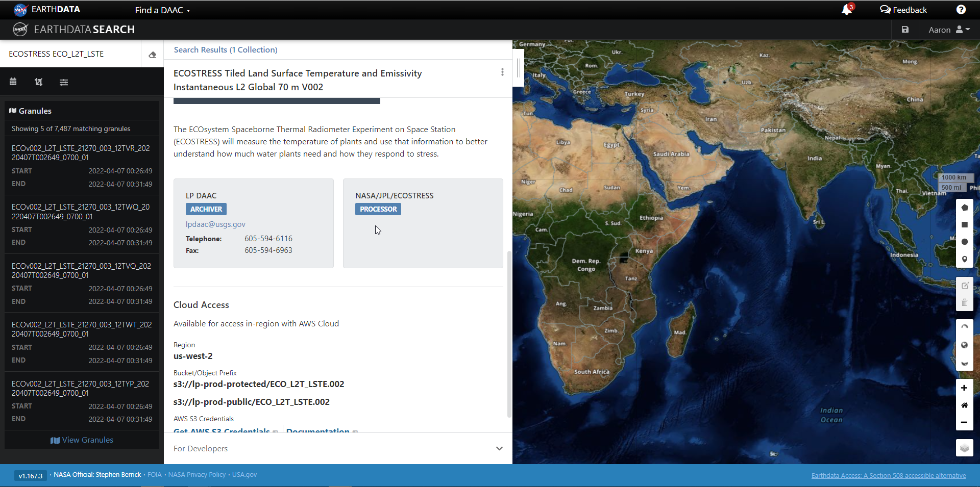Click the Earthdata Search home logo
Viewport: 980px width, 487px height.
click(x=74, y=30)
